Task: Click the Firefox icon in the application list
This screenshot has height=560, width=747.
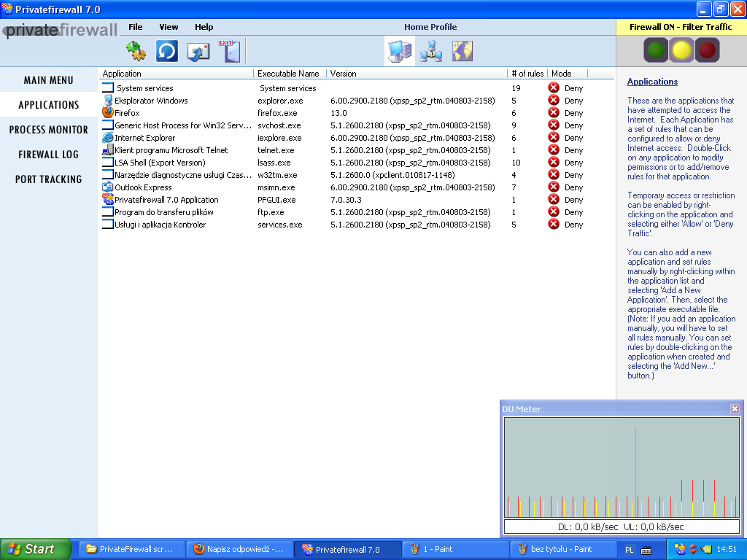Action: click(108, 112)
